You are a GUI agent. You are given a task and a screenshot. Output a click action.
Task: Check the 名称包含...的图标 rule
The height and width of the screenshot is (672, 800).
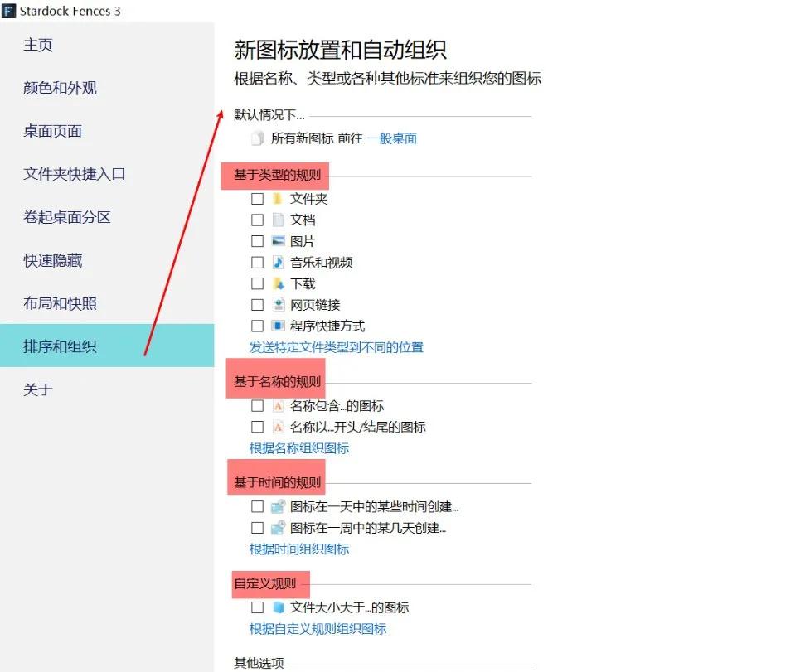point(258,405)
